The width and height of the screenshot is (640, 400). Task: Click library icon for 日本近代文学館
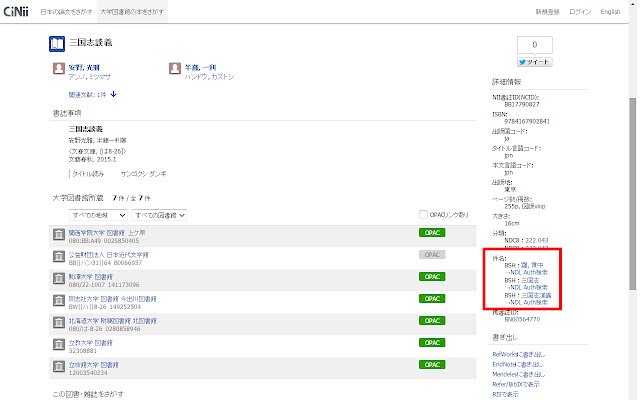click(59, 256)
